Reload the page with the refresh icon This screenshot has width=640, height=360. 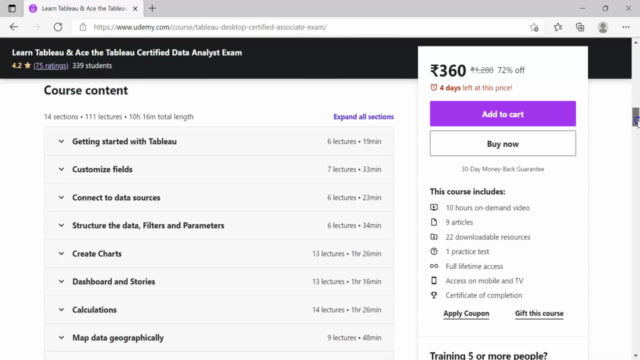(x=58, y=27)
